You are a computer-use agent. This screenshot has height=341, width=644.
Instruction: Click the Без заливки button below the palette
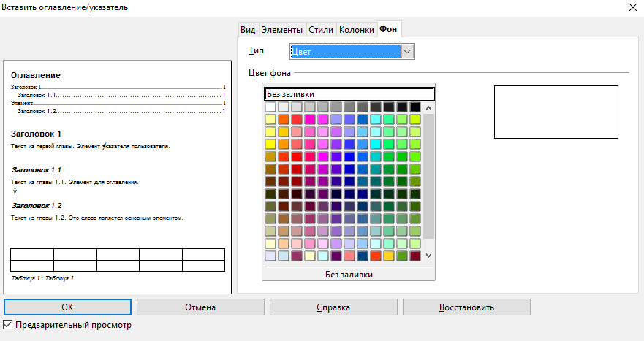click(349, 274)
